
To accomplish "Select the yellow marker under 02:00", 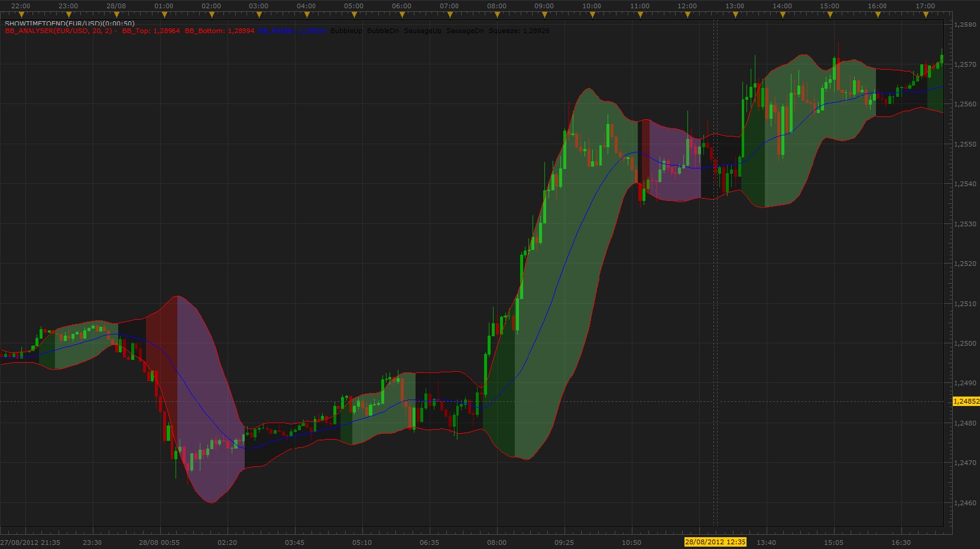I will coord(211,14).
